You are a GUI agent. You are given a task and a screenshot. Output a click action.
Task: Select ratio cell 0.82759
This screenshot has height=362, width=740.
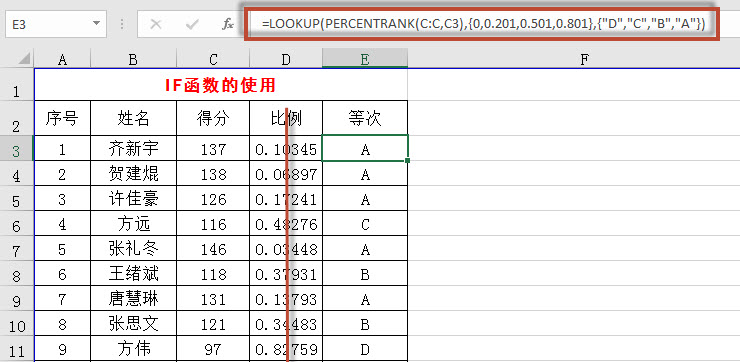(286, 349)
